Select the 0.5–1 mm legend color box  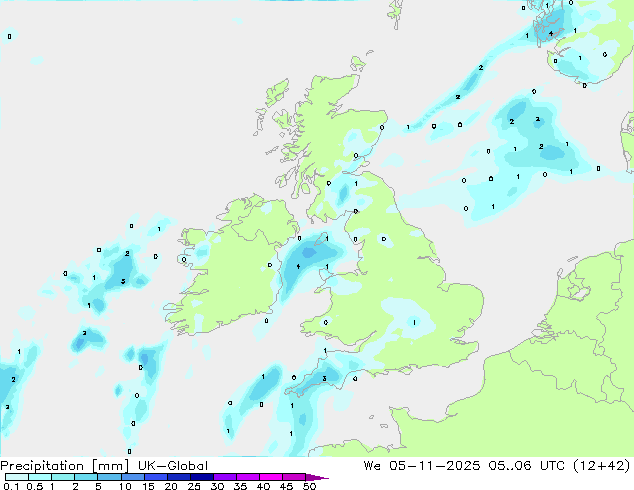(40, 477)
